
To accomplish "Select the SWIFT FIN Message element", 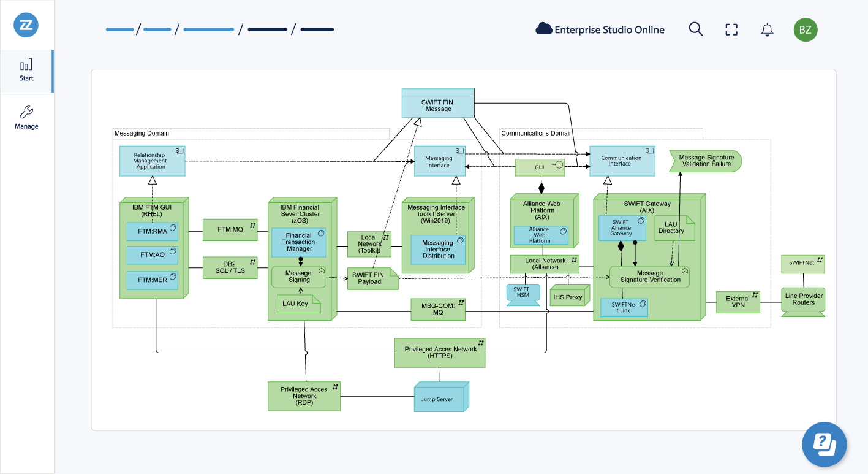I will (438, 105).
